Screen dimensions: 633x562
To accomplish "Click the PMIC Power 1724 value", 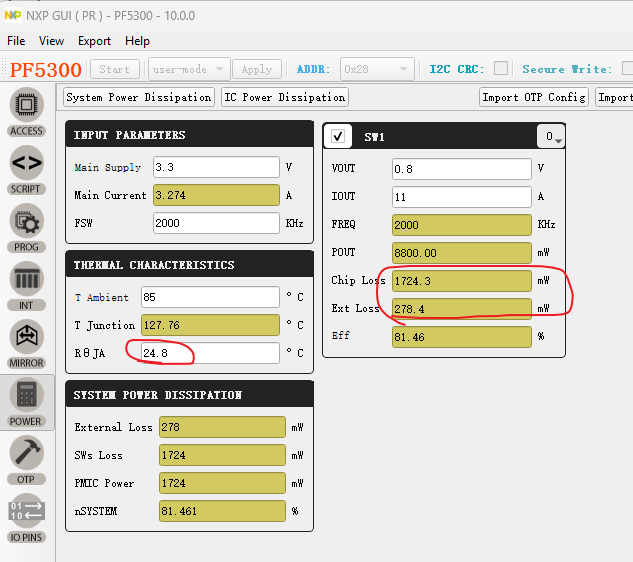I will click(x=222, y=483).
